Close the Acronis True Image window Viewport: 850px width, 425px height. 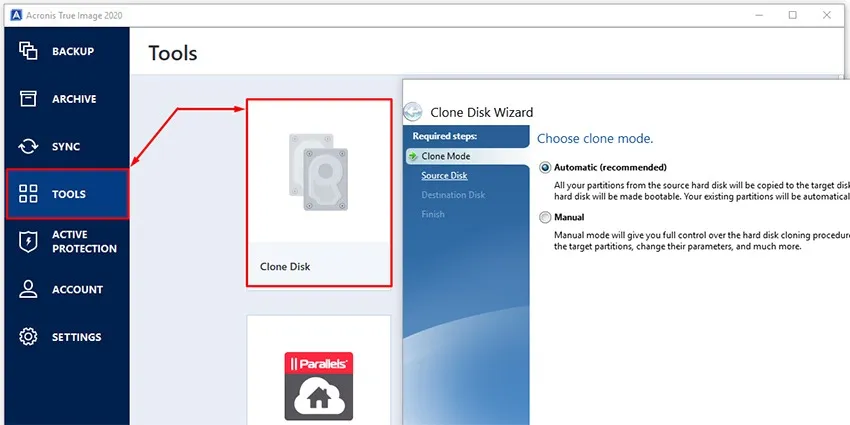(827, 15)
